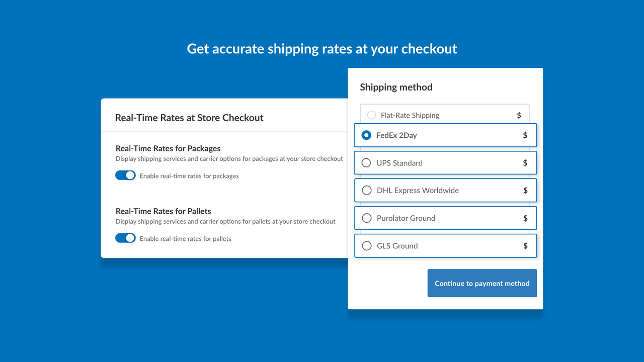This screenshot has width=644, height=362.
Task: Click the checkout headline banner text
Action: (x=321, y=48)
